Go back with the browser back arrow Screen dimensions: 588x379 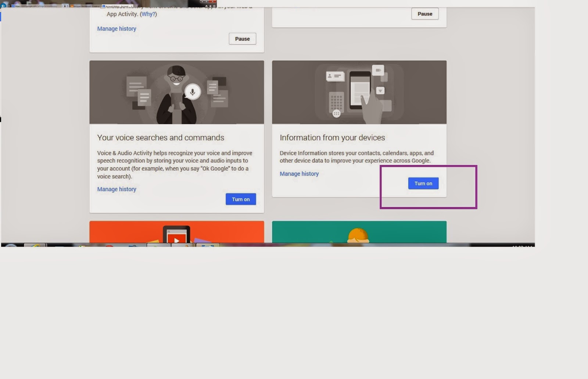pos(3,6)
